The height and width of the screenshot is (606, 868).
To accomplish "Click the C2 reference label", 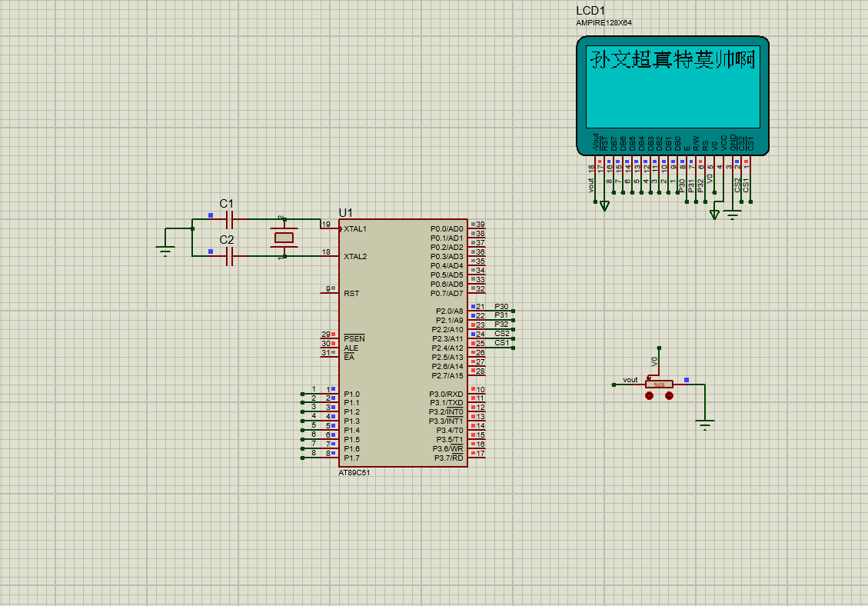I will 226,239.
